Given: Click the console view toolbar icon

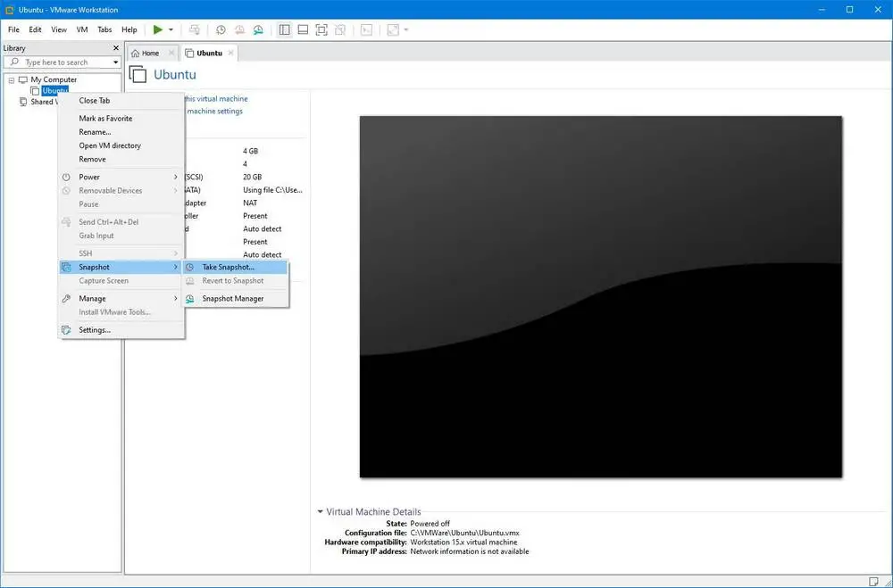Looking at the screenshot, I should 367,29.
